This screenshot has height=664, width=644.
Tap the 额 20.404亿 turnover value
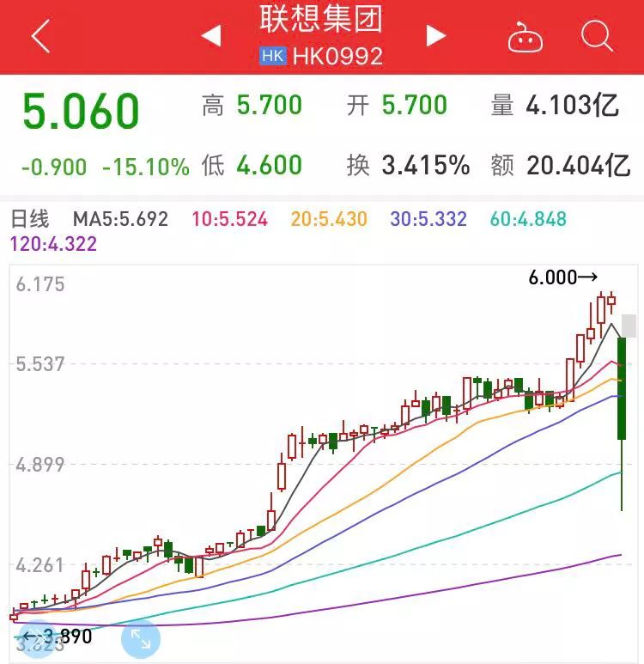561,165
